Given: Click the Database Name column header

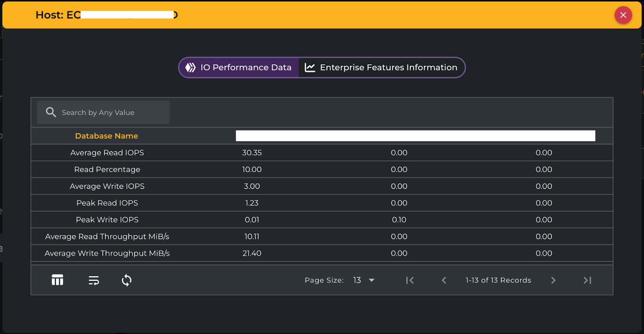Looking at the screenshot, I should coord(107,136).
